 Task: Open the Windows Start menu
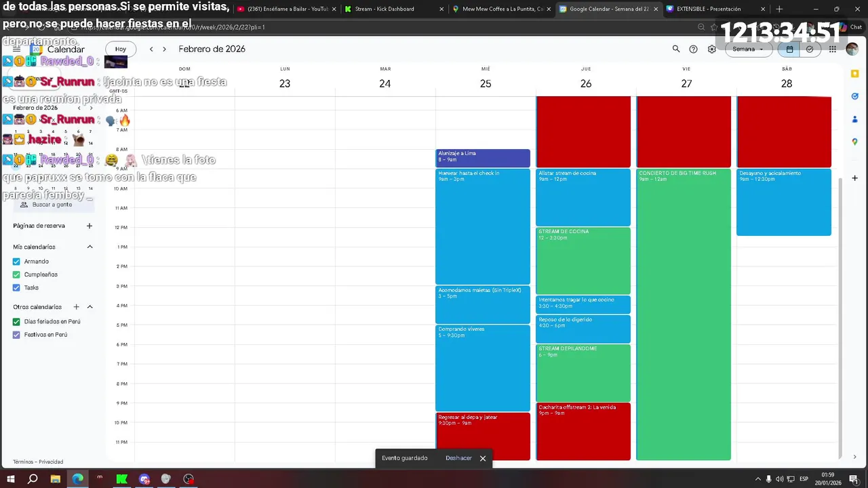click(x=10, y=479)
